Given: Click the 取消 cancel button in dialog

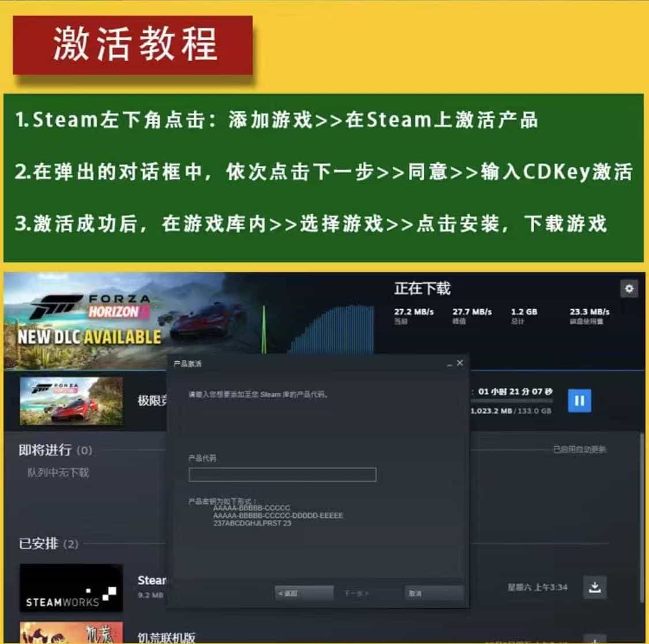Looking at the screenshot, I should click(433, 593).
